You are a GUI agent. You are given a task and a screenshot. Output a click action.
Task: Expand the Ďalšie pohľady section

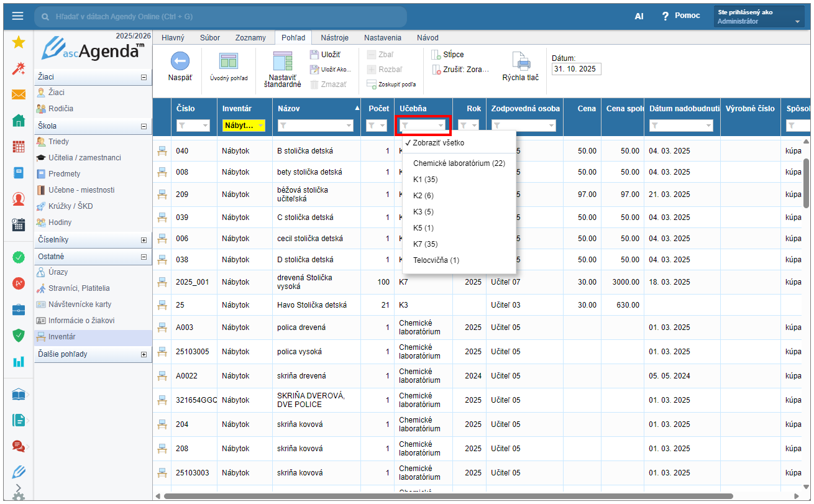(x=144, y=354)
